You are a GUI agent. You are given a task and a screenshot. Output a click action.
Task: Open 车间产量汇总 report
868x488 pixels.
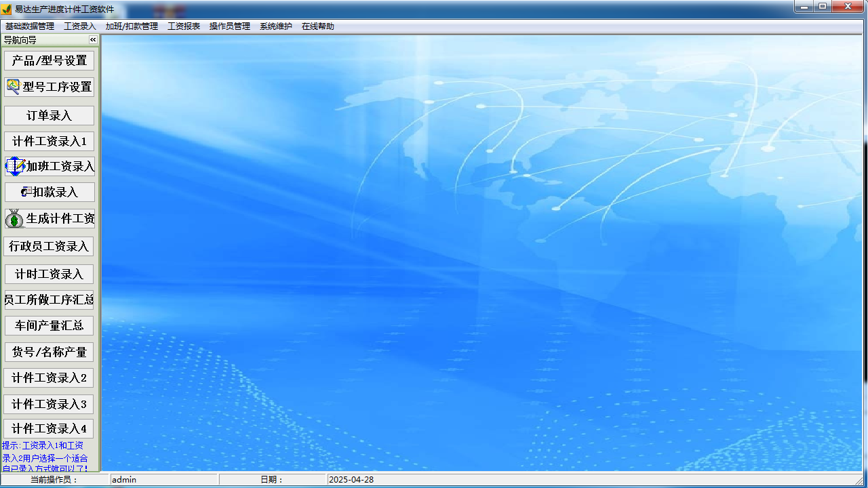click(x=50, y=325)
